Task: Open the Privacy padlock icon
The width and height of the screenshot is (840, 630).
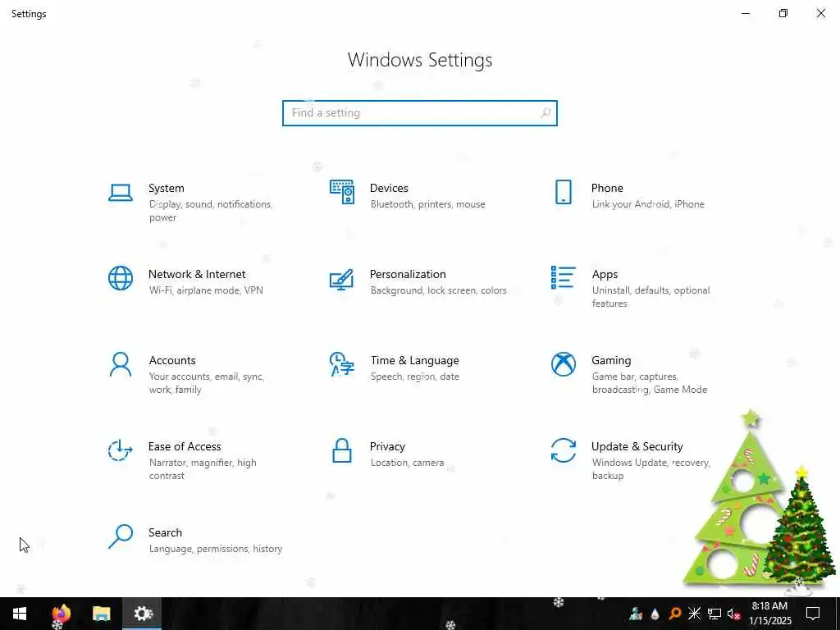Action: pyautogui.click(x=342, y=450)
